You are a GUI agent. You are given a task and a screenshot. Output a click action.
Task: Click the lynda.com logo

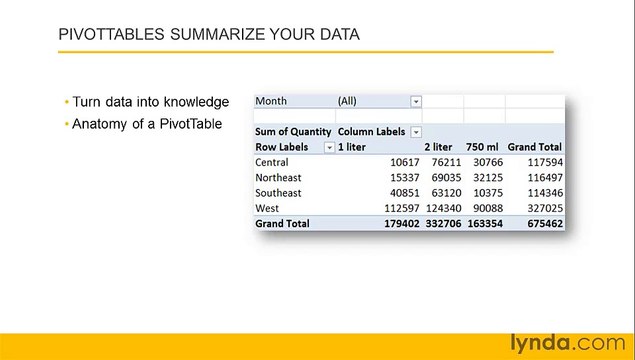click(x=568, y=343)
